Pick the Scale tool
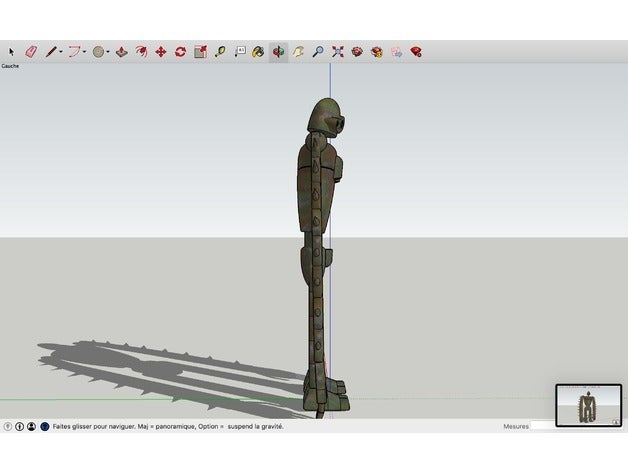 pyautogui.click(x=200, y=51)
